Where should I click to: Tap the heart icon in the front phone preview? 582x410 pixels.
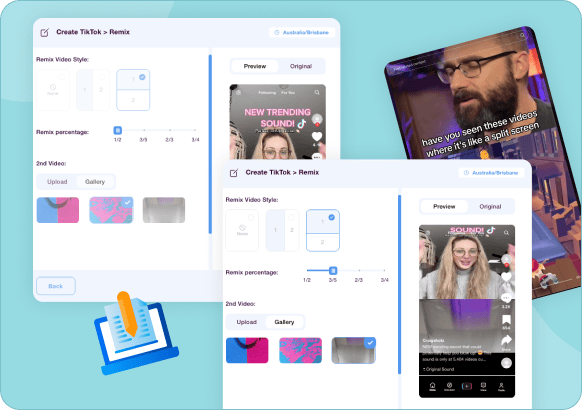(506, 276)
